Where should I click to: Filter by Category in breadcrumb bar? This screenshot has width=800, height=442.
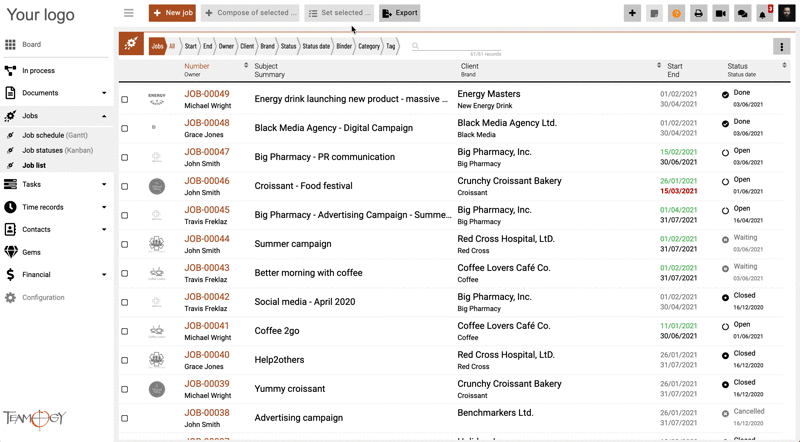point(368,46)
